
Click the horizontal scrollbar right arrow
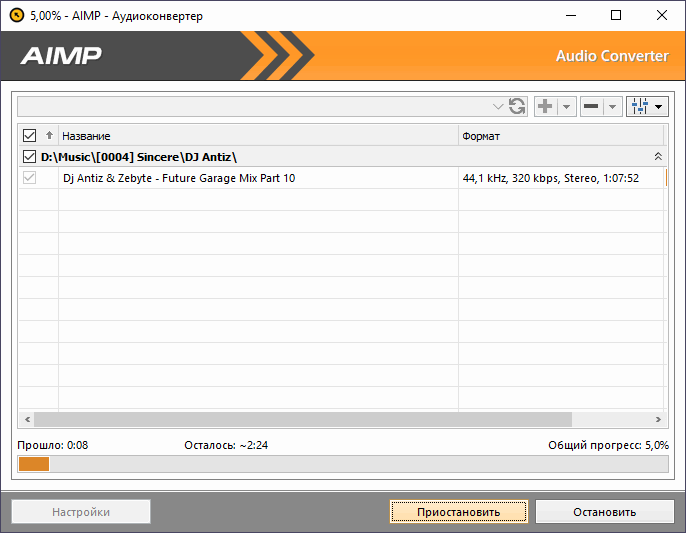coord(658,419)
